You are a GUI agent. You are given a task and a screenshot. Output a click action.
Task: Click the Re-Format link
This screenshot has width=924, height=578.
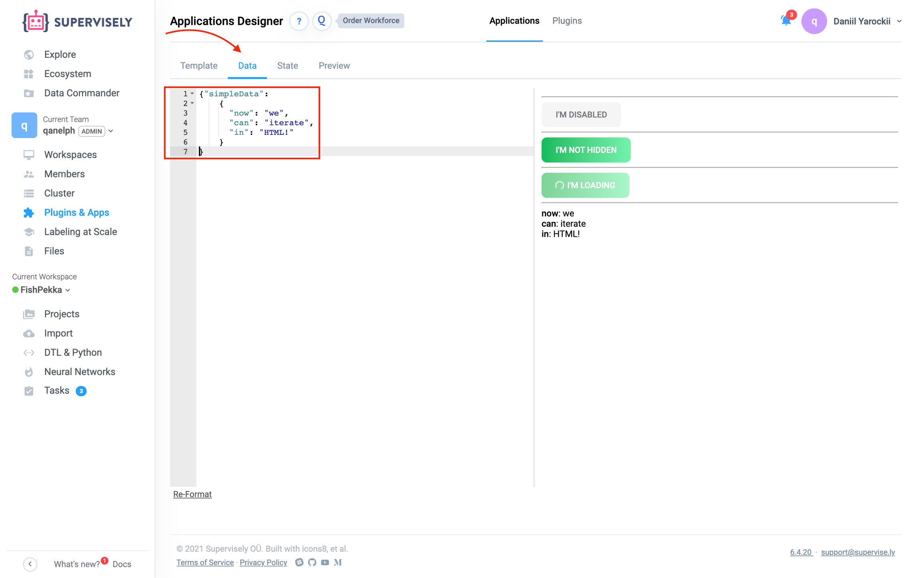[192, 494]
